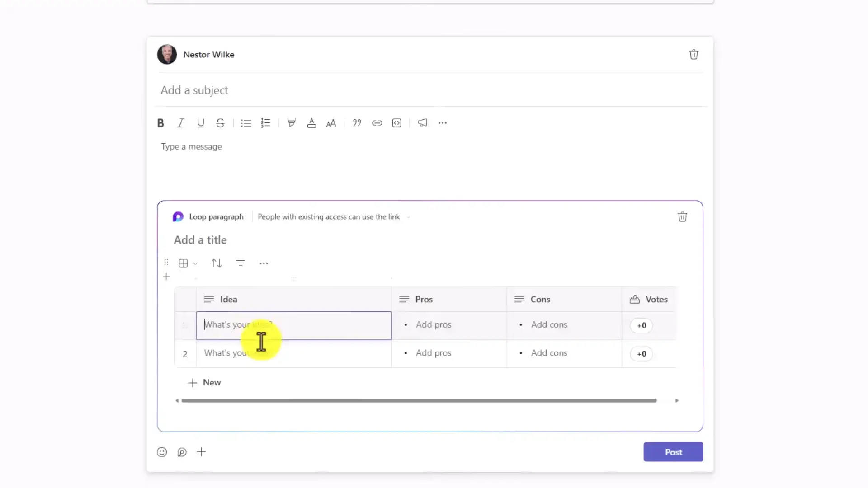Mark post as announcement

423,123
